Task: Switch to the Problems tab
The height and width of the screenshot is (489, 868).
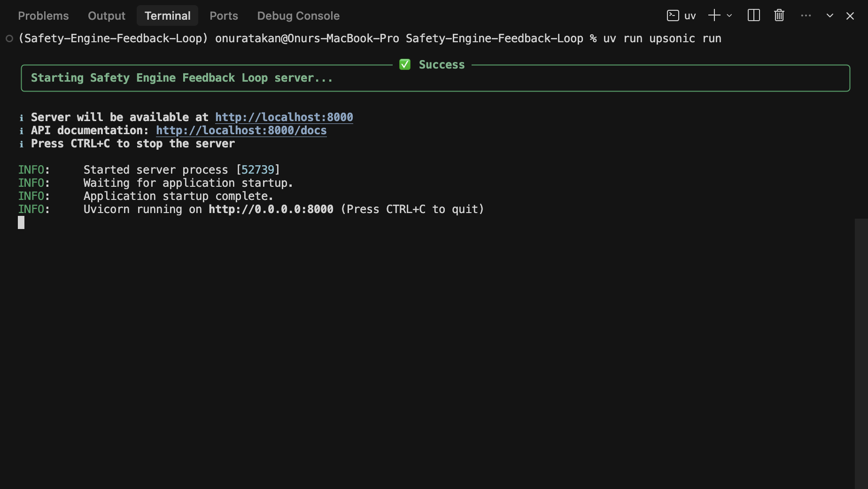Action: click(x=43, y=16)
